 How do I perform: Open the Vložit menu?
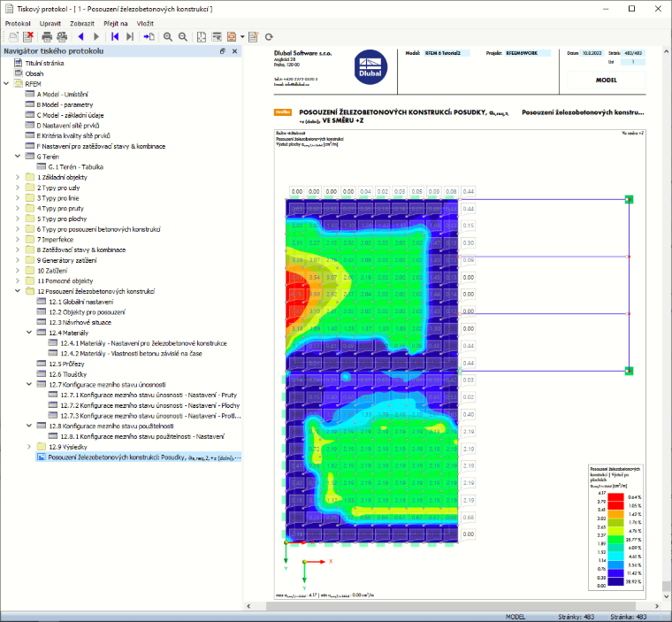tap(145, 24)
